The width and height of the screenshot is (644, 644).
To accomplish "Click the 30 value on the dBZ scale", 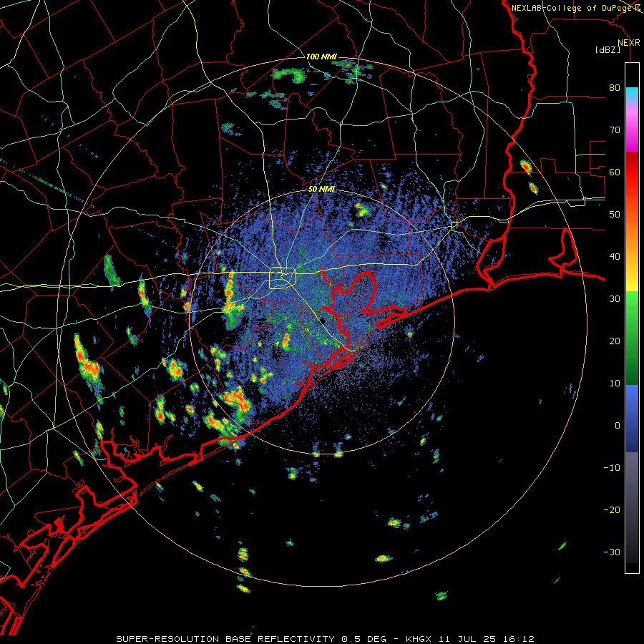I will click(x=615, y=299).
